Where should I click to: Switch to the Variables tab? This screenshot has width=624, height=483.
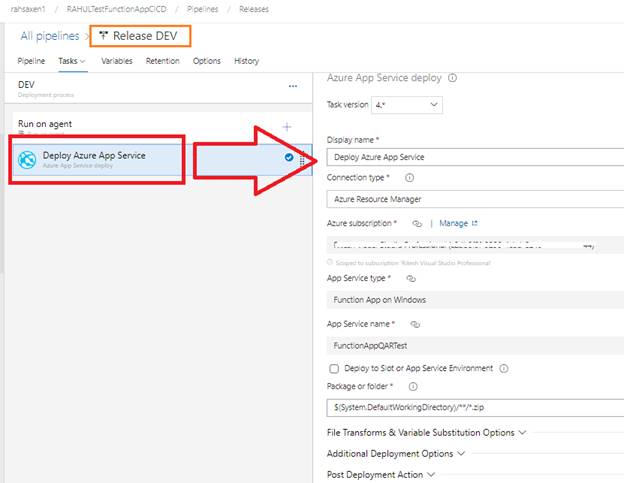117,61
